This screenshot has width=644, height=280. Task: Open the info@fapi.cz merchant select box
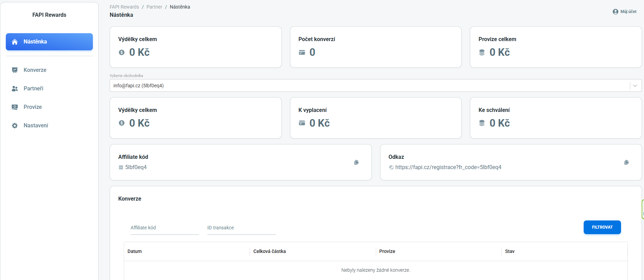tap(375, 86)
